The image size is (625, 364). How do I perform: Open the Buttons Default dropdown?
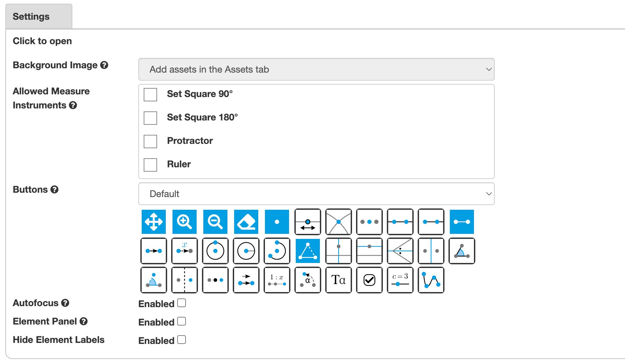(316, 194)
